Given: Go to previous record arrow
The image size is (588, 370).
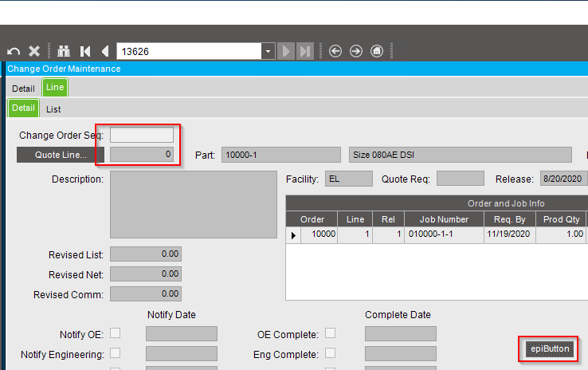Looking at the screenshot, I should click(105, 51).
